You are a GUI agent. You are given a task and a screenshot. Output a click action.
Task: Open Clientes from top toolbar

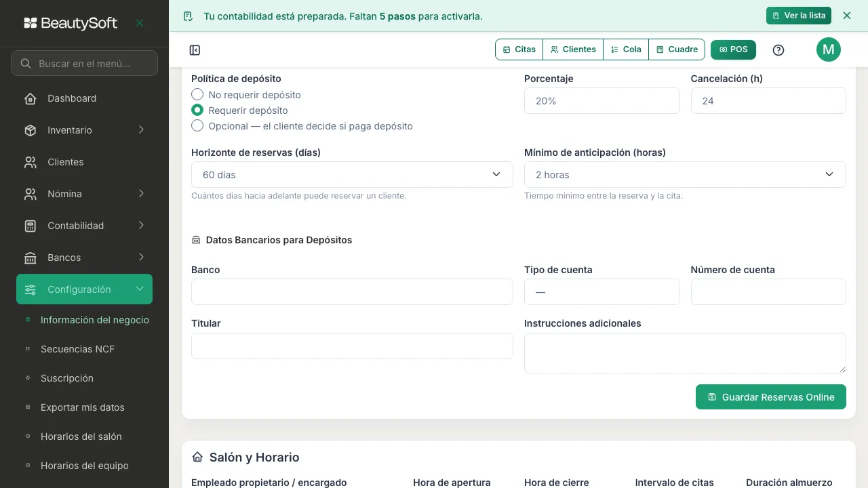tap(573, 49)
